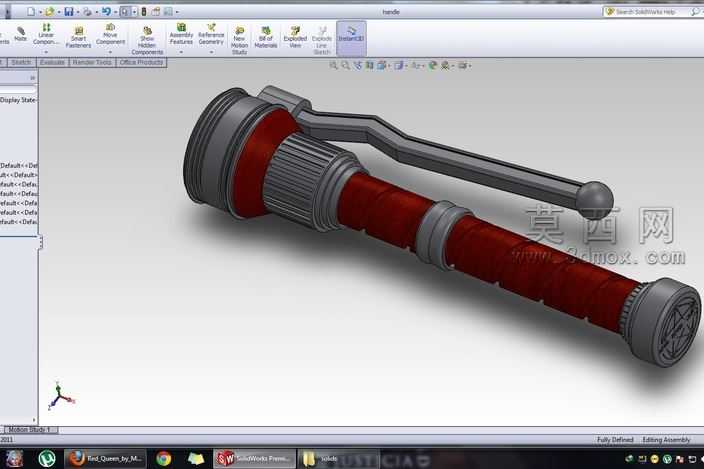Expand Linear Component Pattern dropdown arrow
This screenshot has width=704, height=469.
(46, 52)
